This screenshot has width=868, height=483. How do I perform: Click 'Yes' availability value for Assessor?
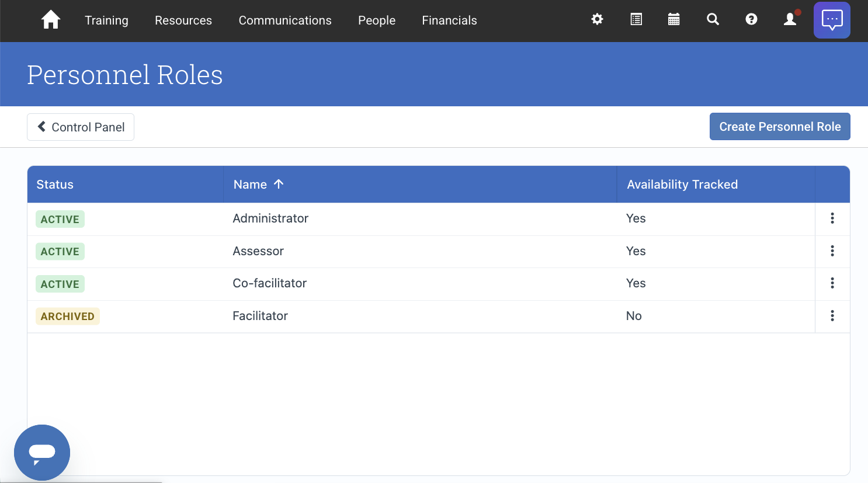coord(636,251)
